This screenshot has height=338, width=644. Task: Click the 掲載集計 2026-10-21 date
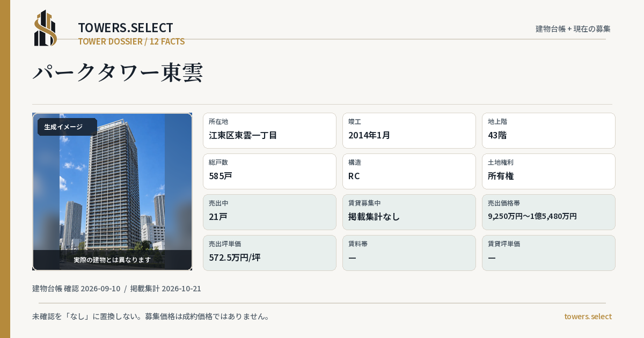(x=166, y=289)
